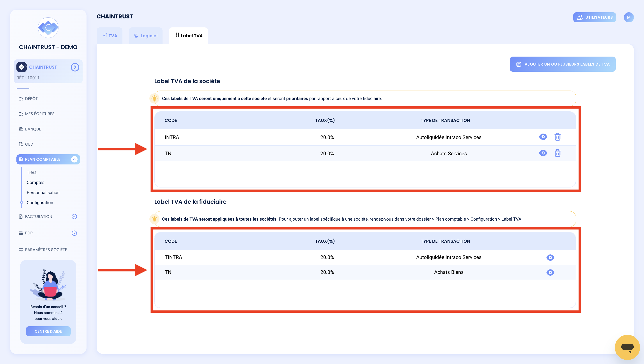Collapse the PLAN COMPTABLE menu chevron
Image resolution: width=644 pixels, height=364 pixels.
click(x=74, y=159)
